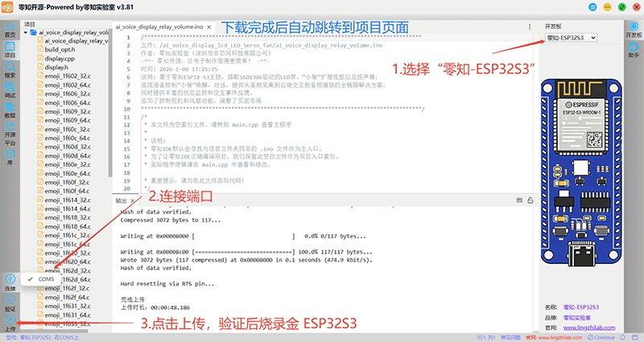
Task: Toggle the output panel lock icon
Action: 530,200
